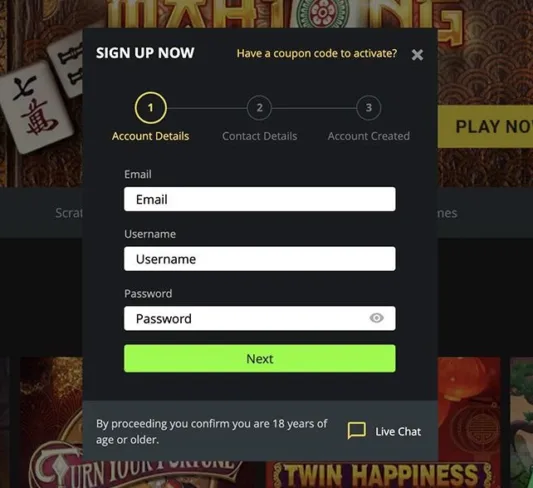This screenshot has width=533, height=488.
Task: Open the Account Details step label
Action: click(x=151, y=136)
